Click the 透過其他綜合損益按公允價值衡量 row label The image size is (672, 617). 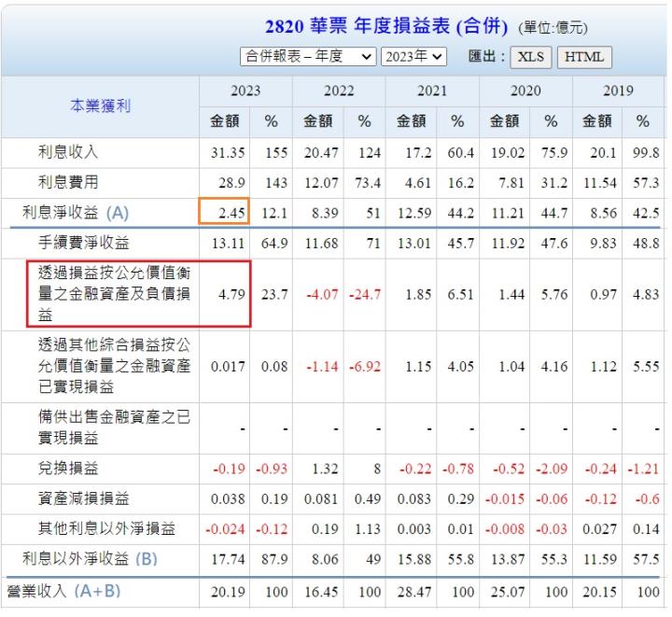tap(114, 366)
